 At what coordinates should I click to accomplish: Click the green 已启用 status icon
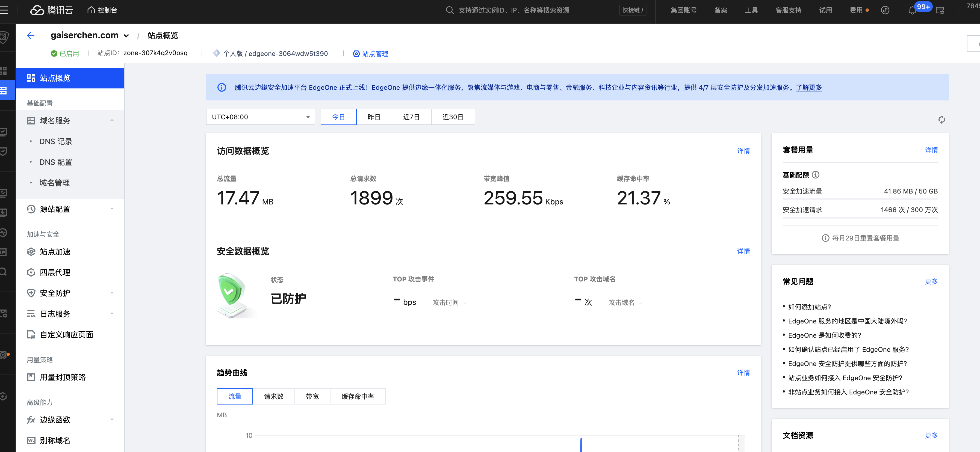click(x=54, y=53)
